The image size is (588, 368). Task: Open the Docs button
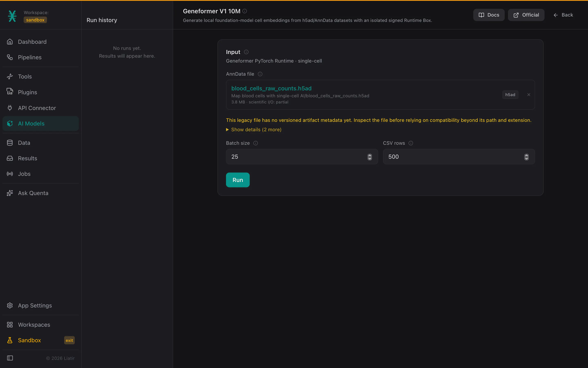click(x=489, y=15)
